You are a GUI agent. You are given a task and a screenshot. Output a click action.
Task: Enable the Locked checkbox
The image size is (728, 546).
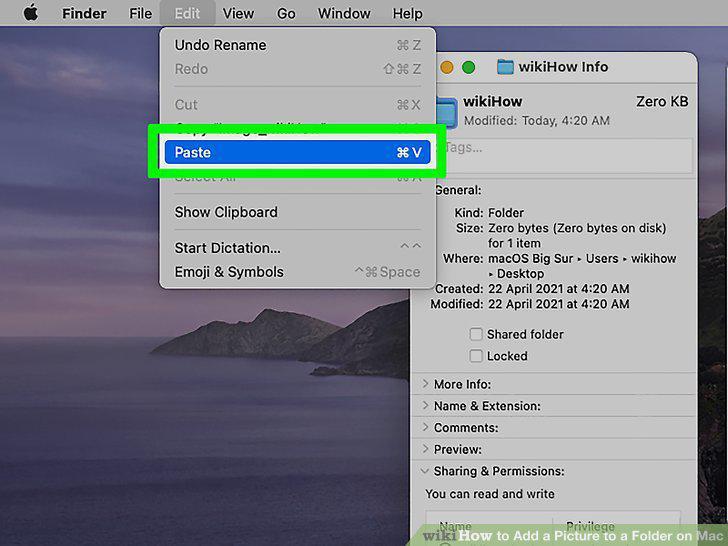[476, 356]
